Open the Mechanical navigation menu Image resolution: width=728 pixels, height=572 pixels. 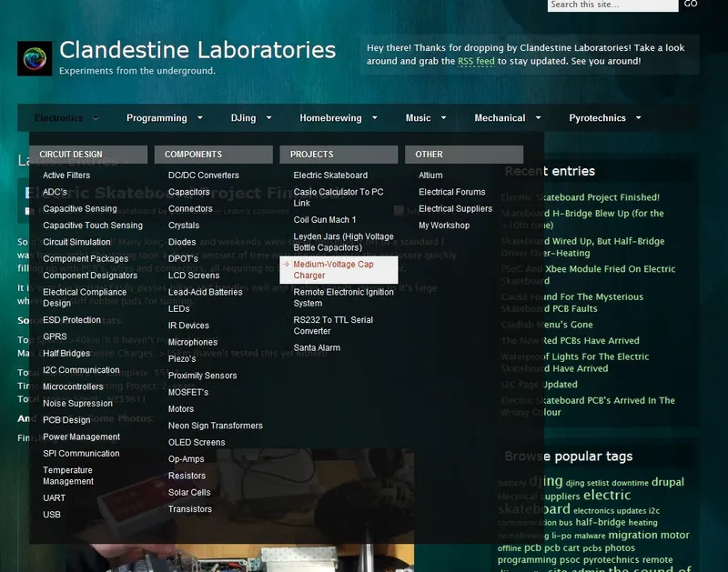coord(500,118)
